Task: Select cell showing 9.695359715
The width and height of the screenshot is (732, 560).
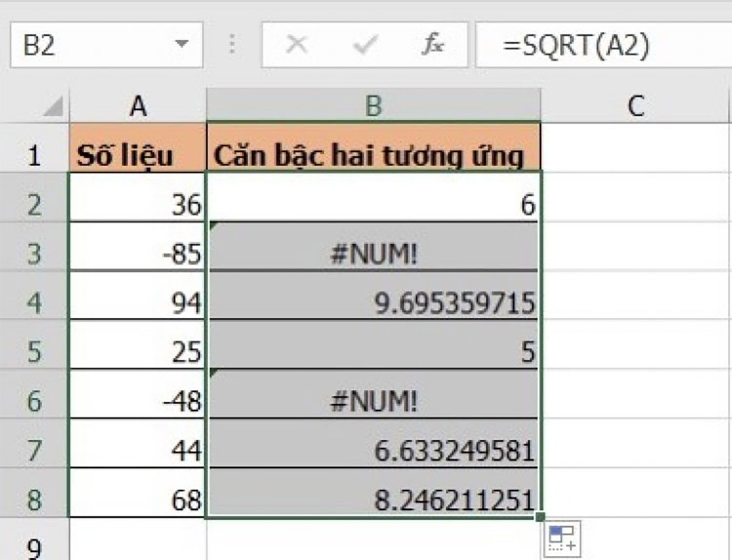Action: coord(374,296)
